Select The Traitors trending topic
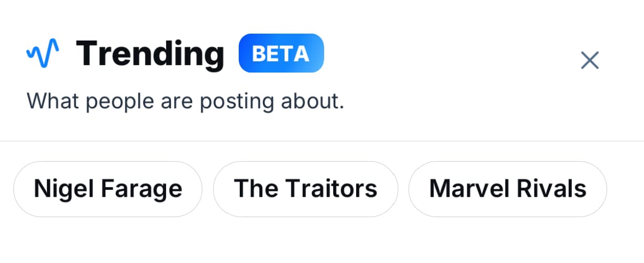 coord(305,189)
